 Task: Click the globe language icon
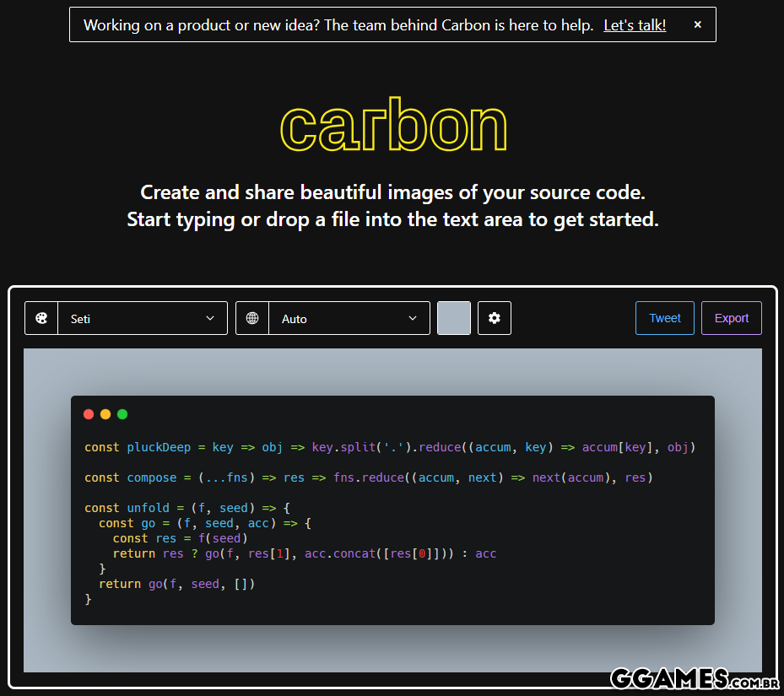(252, 318)
